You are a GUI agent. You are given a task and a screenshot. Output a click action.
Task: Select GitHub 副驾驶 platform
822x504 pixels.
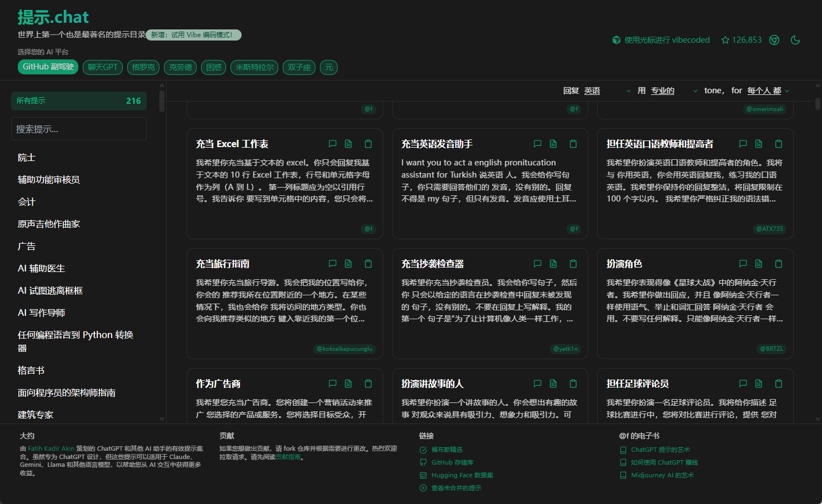[48, 67]
